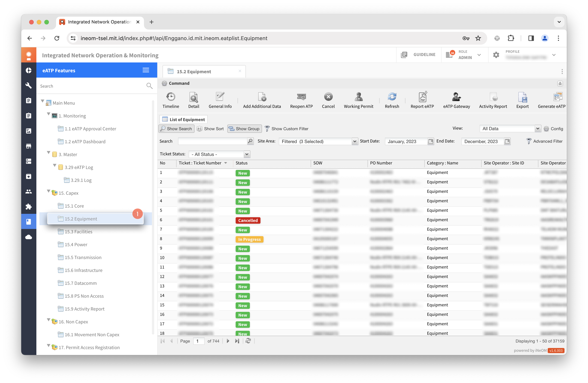Toggle Show Custom Filter

point(286,128)
